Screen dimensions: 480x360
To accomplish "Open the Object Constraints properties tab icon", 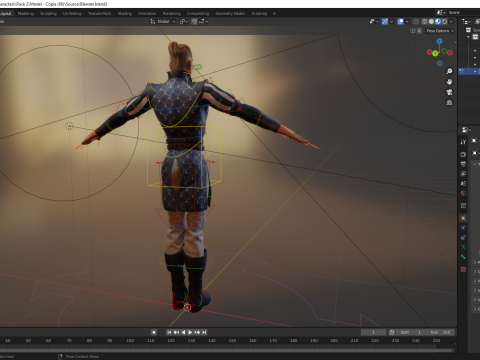I will 463,237.
